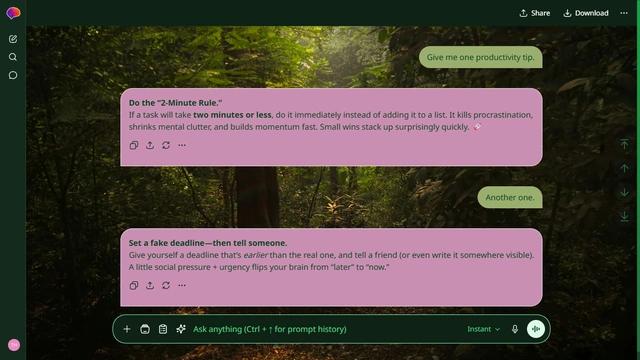The image size is (640, 360).
Task: Go to next message arrow
Action: 624,192
